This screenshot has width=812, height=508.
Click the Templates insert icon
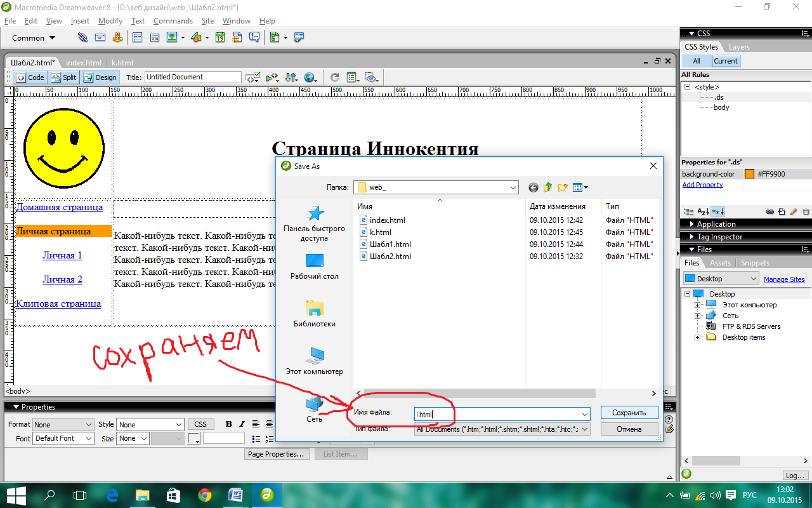pos(275,38)
